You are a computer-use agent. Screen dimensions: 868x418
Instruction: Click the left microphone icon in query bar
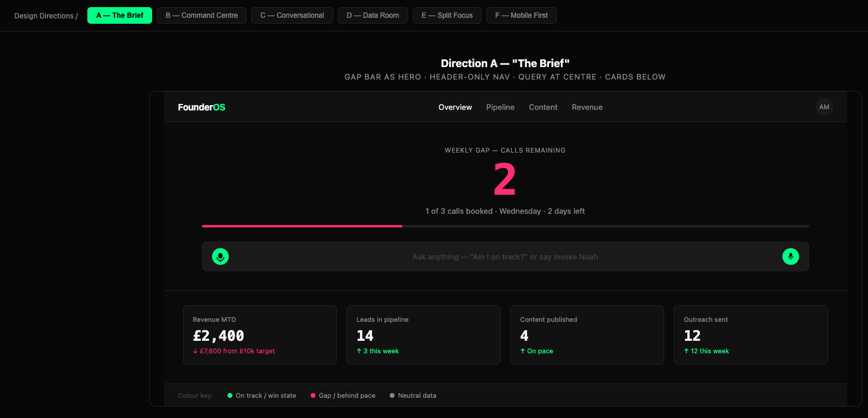[220, 256]
